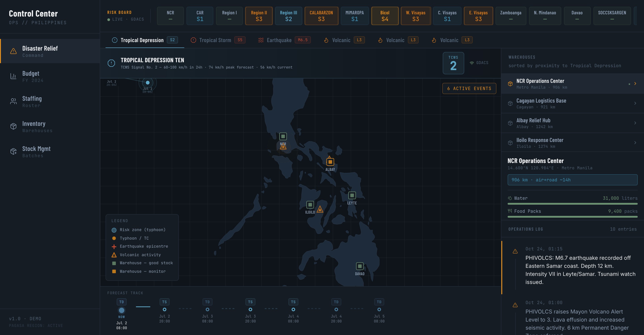Expand NCR Operations Center row chevron
Image resolution: width=644 pixels, height=335 pixels.
pos(635,84)
